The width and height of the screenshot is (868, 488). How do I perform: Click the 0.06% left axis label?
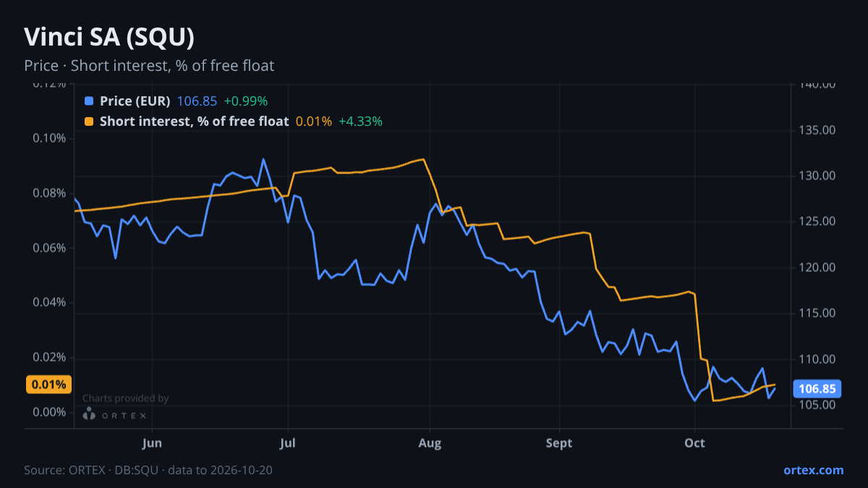(x=50, y=248)
